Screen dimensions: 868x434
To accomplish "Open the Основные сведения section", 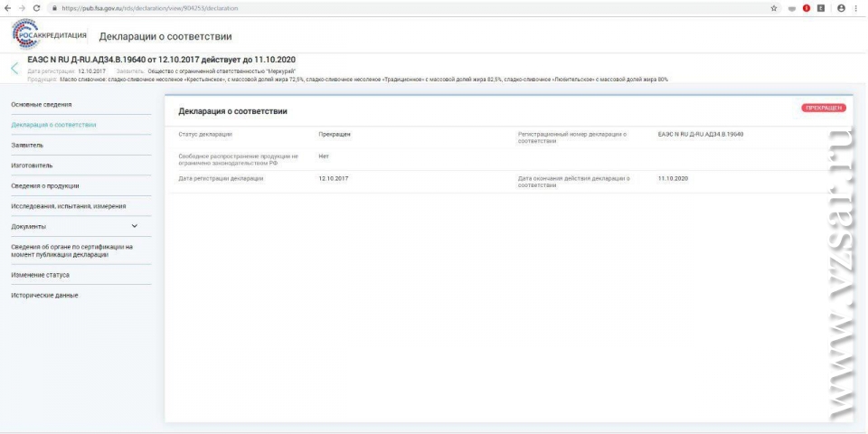I will (x=42, y=104).
